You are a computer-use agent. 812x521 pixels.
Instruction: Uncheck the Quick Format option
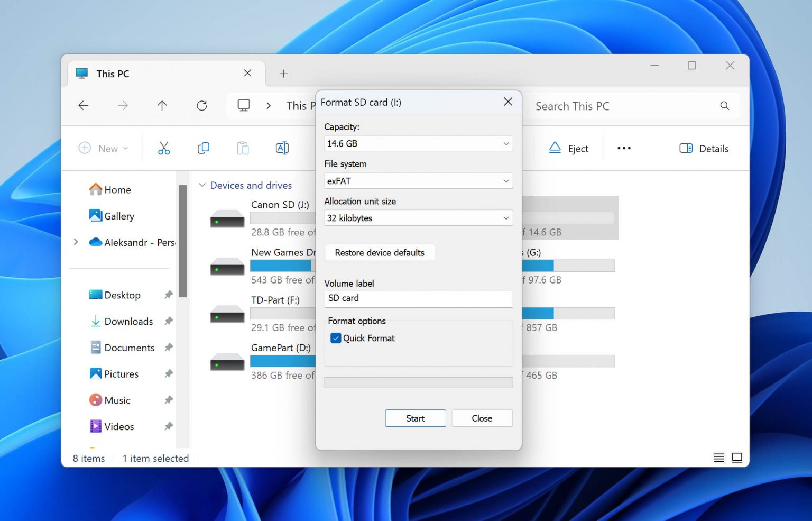coord(336,338)
